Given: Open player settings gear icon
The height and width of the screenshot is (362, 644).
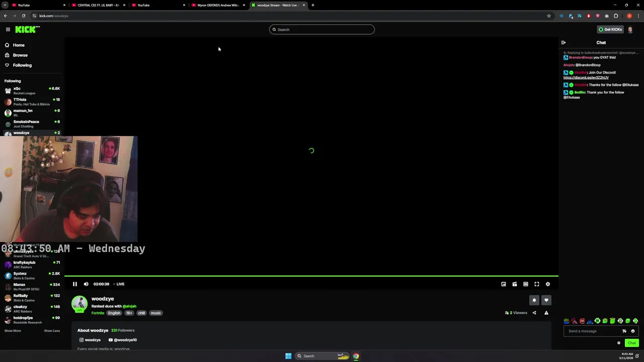Looking at the screenshot, I should click(x=548, y=284).
